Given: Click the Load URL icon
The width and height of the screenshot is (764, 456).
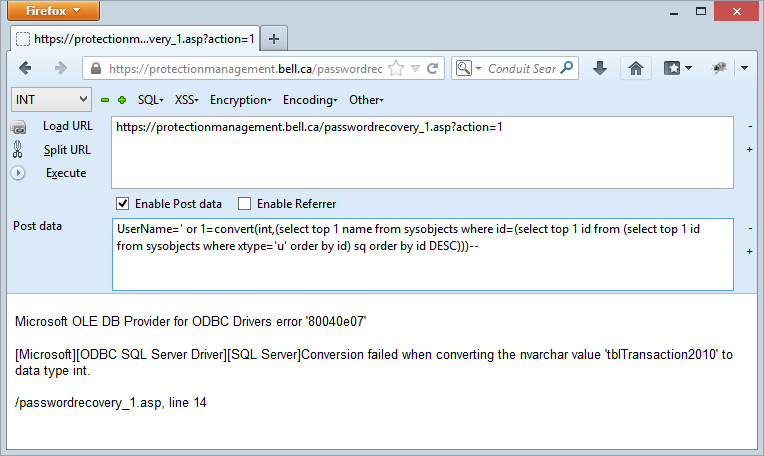Looking at the screenshot, I should click(19, 127).
